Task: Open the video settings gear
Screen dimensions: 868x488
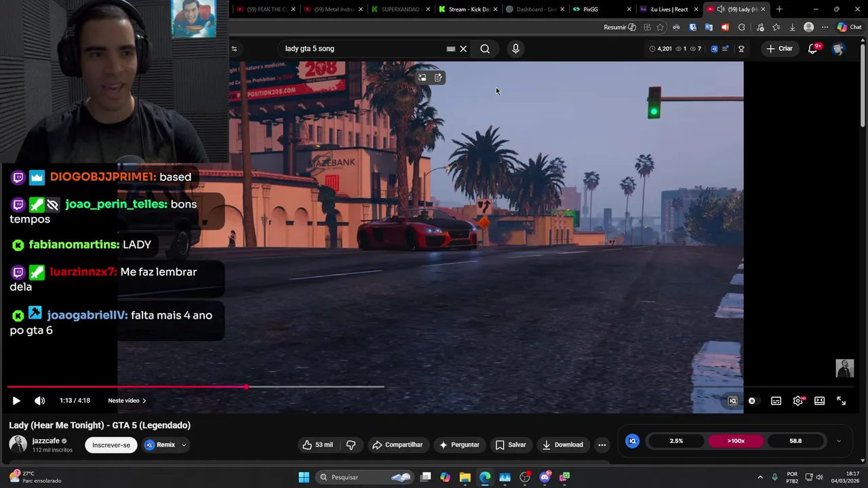Action: point(798,401)
